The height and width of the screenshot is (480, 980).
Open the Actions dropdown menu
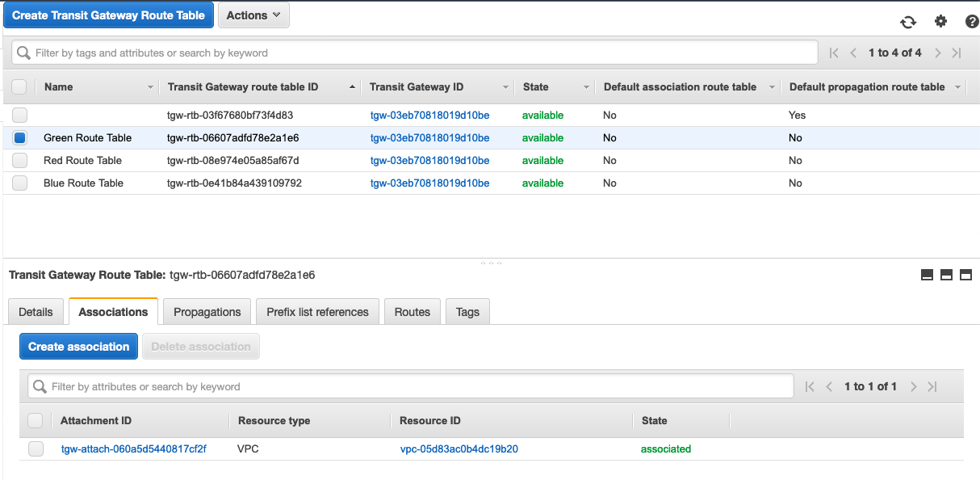[253, 15]
